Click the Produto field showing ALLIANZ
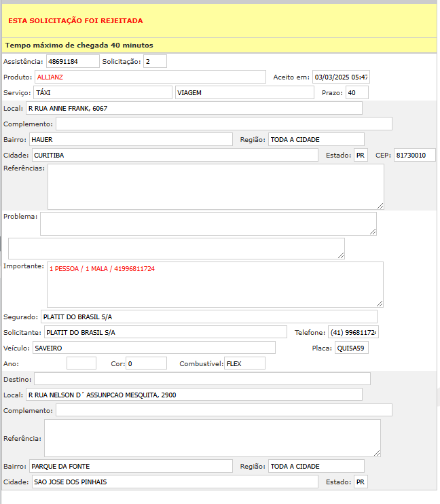Screen dimensions: 440x504 click(x=150, y=77)
